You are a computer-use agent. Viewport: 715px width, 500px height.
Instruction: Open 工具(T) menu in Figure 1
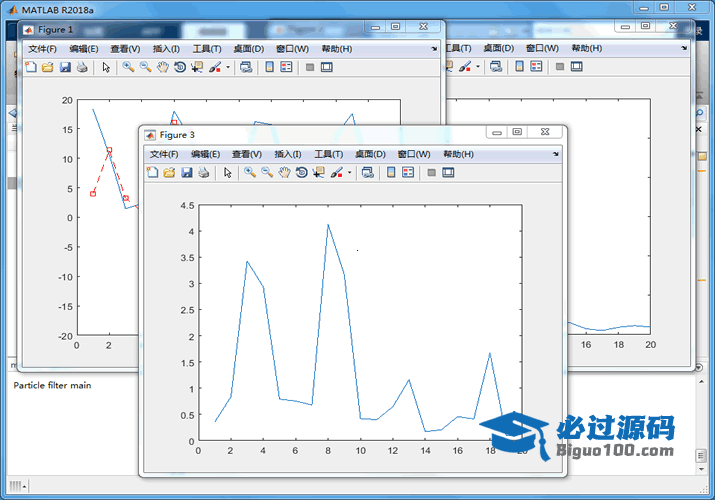coord(207,48)
